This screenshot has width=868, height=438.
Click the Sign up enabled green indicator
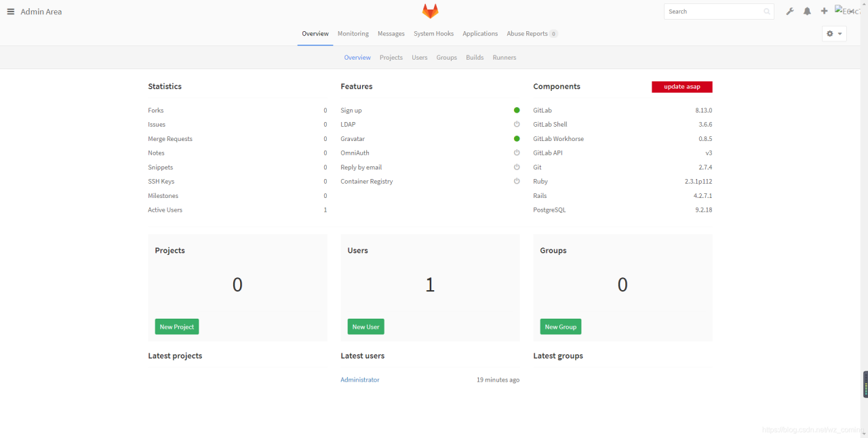pyautogui.click(x=517, y=110)
